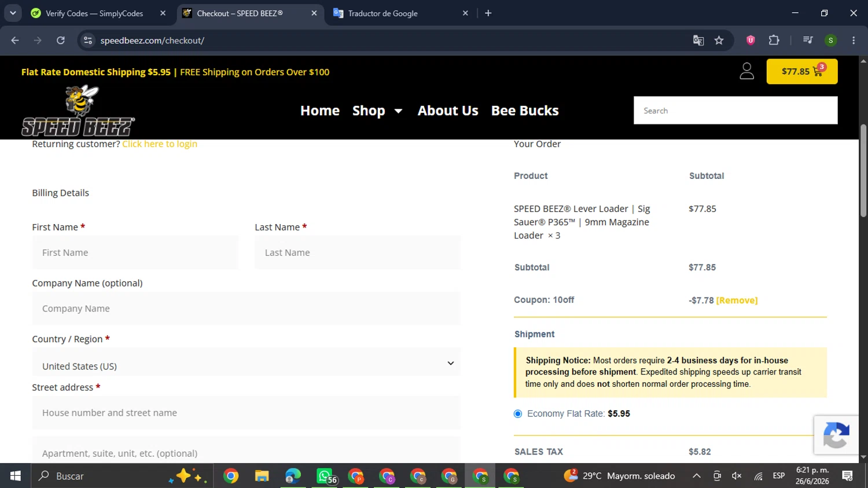Click the page scrollbar down arrow
The image size is (868, 488).
click(x=863, y=457)
